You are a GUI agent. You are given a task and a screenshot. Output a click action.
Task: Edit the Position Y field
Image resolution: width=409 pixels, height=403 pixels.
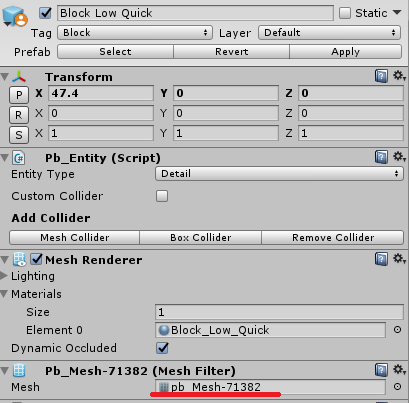pyautogui.click(x=226, y=93)
